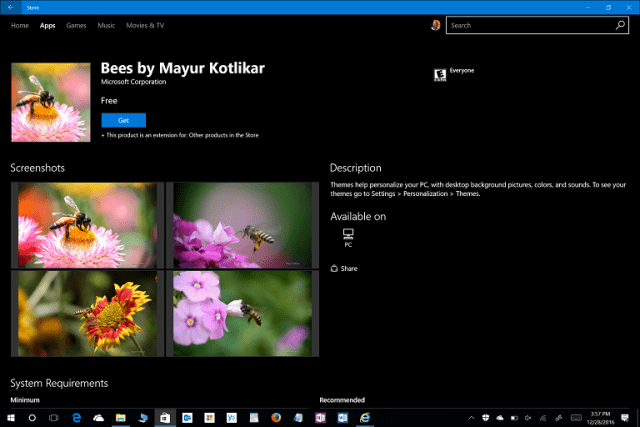This screenshot has width=640, height=427.
Task: Click the Get button
Action: point(123,120)
